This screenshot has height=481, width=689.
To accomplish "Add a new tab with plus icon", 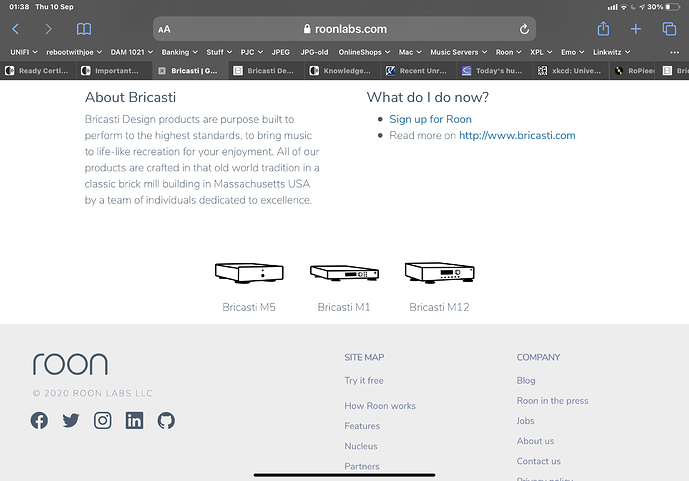I will (x=635, y=29).
